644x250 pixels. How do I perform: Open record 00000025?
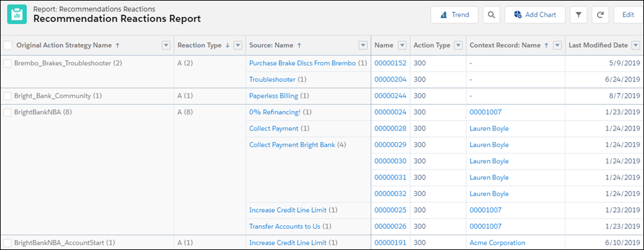[390, 210]
